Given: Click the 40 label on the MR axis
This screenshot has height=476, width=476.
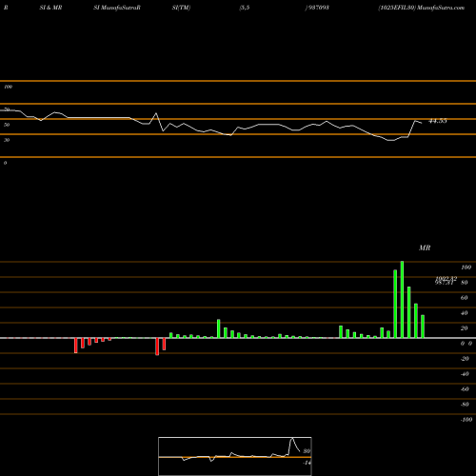Looking at the screenshot, I should click(x=464, y=313).
